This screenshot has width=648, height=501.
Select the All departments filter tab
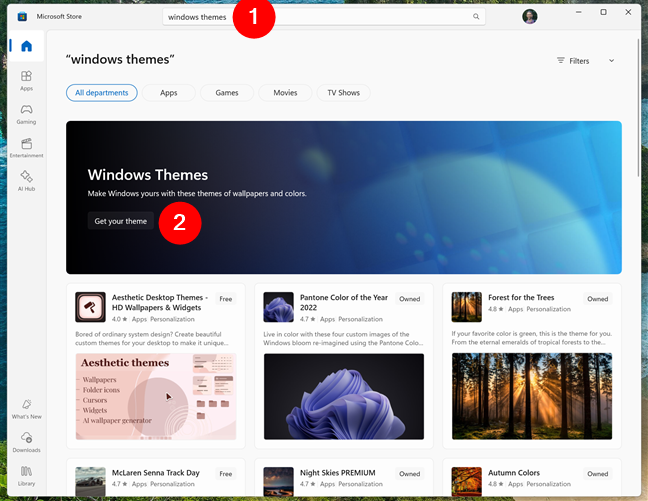click(x=102, y=93)
